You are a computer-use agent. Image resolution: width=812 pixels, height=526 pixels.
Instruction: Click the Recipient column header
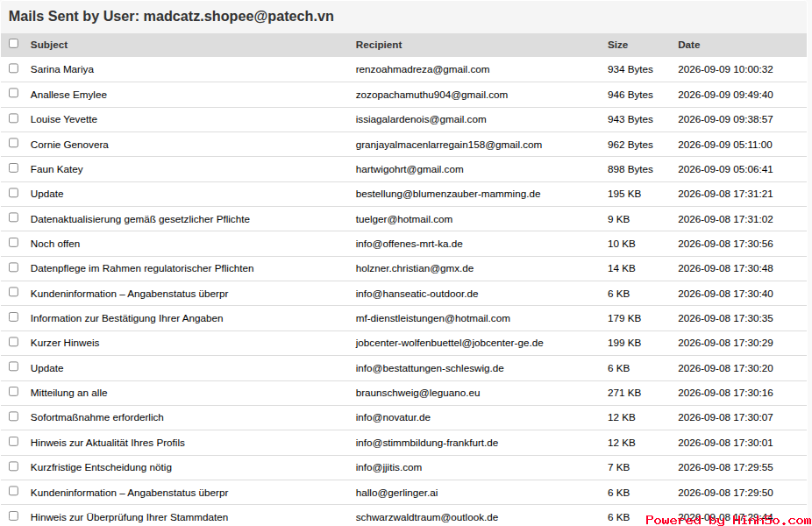(379, 45)
